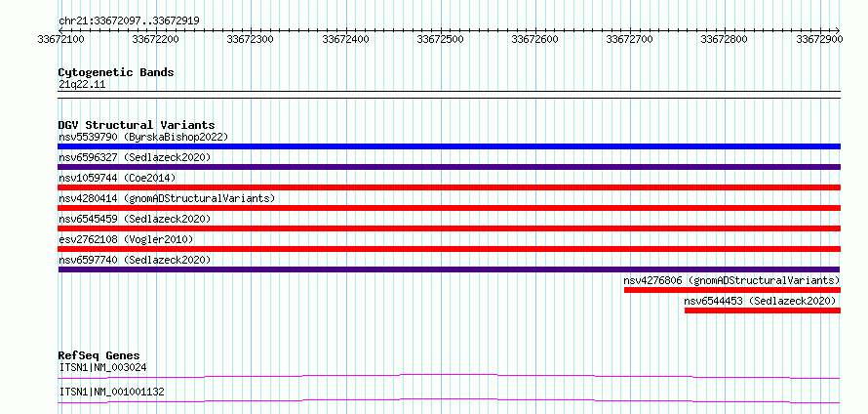This screenshot has width=868, height=414.
Task: Open variant label esv2762108 (Vogler2010)
Action: pyautogui.click(x=126, y=239)
